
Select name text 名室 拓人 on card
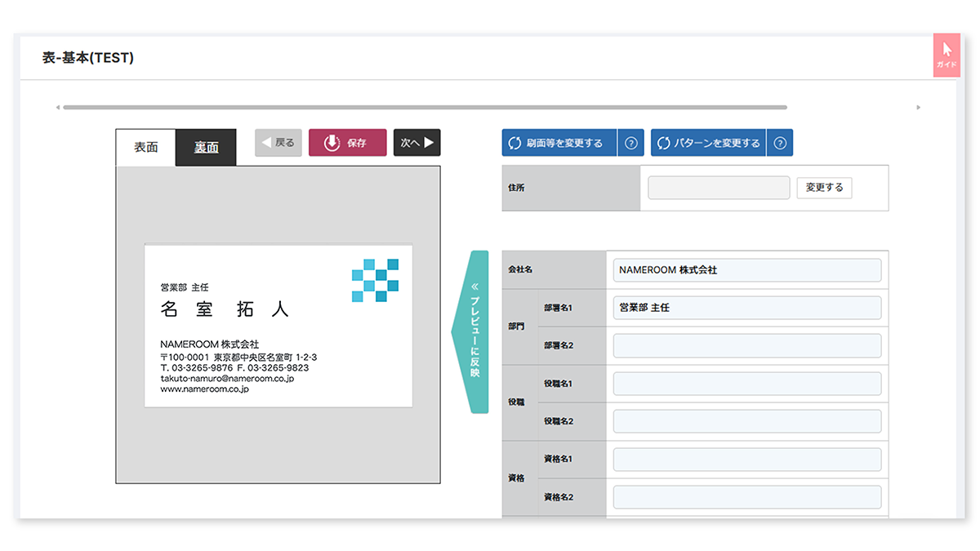225,309
